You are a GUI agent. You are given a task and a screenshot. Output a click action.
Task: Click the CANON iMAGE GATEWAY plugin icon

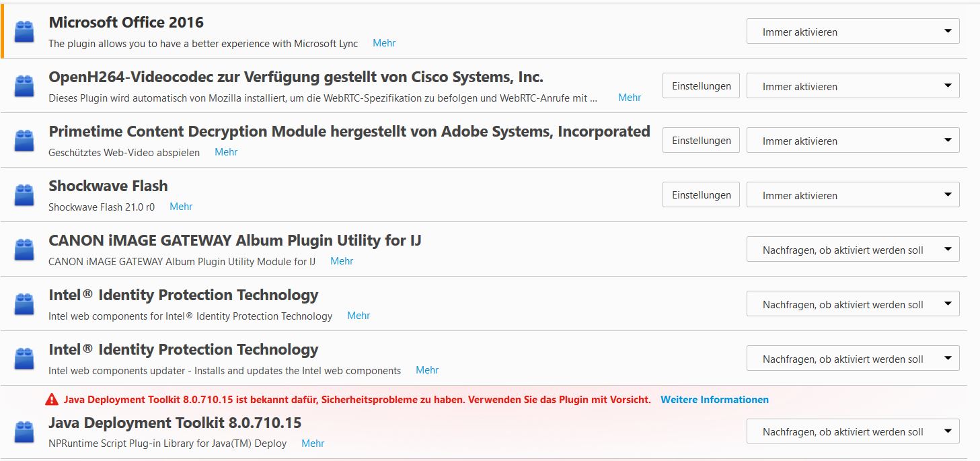pos(24,250)
